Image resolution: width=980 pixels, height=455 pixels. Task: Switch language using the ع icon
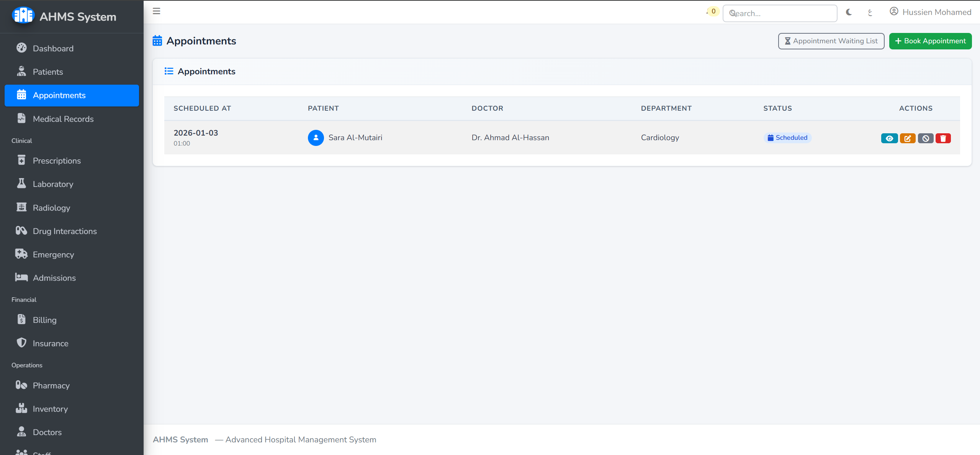(870, 13)
